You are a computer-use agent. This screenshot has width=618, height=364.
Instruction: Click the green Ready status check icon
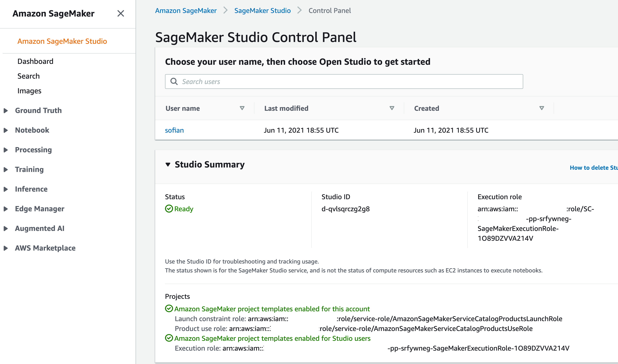pyautogui.click(x=169, y=209)
